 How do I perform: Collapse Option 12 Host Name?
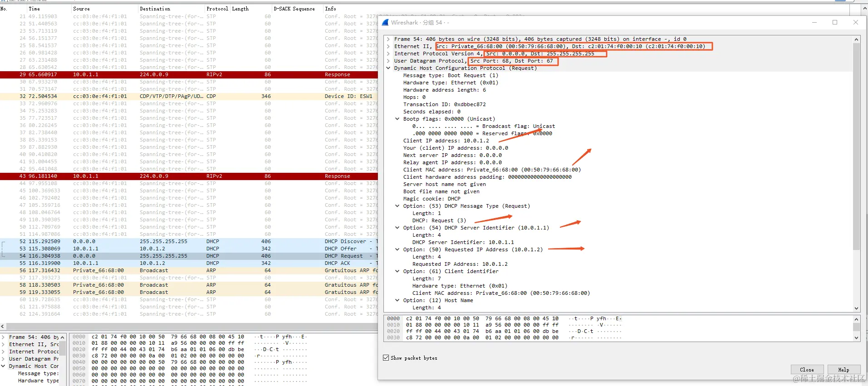tap(397, 300)
